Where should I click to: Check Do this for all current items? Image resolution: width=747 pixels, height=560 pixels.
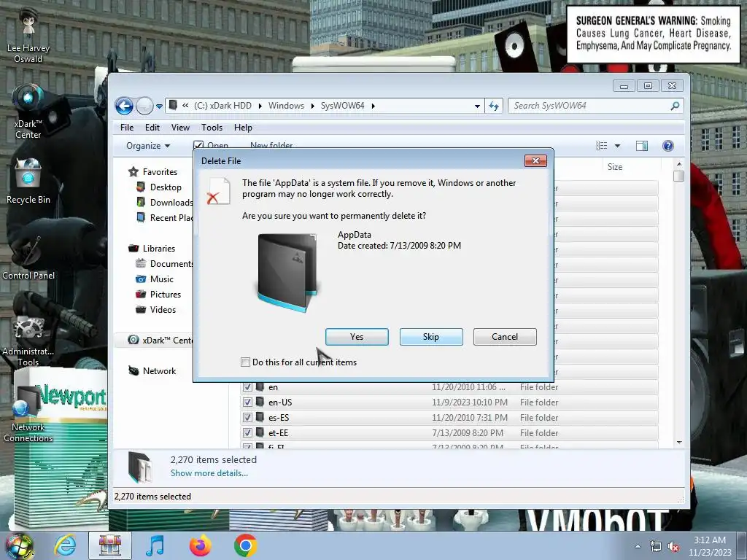(245, 362)
